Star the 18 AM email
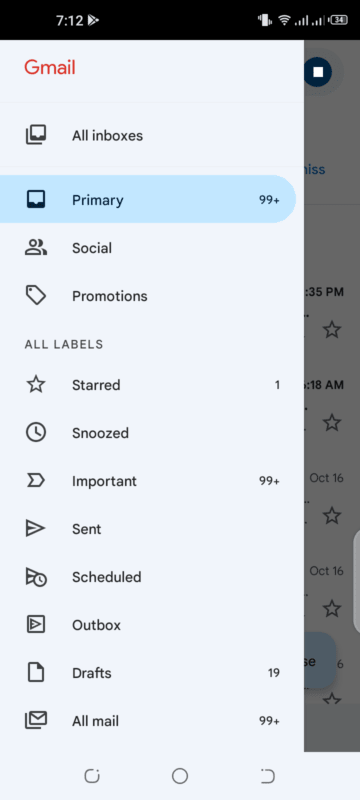The width and height of the screenshot is (360, 800). tap(332, 423)
